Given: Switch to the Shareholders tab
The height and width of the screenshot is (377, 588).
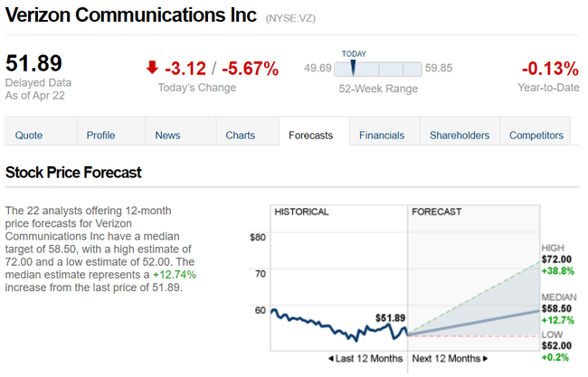Looking at the screenshot, I should pyautogui.click(x=460, y=136).
